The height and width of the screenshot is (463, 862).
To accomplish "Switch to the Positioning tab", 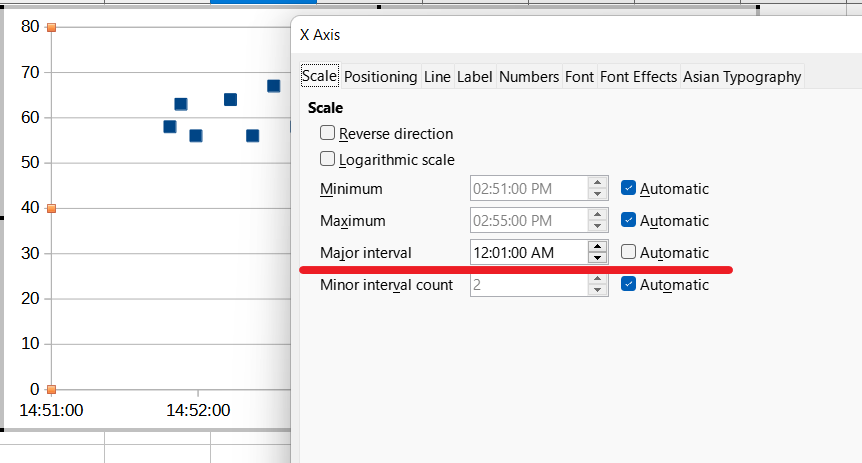I will click(x=380, y=76).
